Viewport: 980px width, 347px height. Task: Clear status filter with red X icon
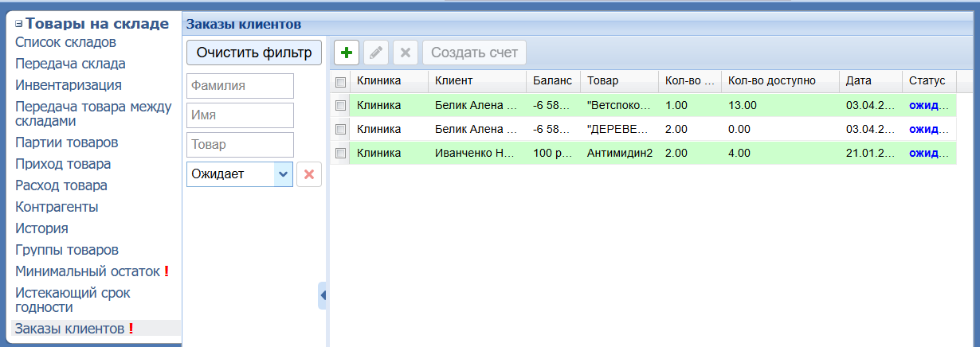click(309, 174)
